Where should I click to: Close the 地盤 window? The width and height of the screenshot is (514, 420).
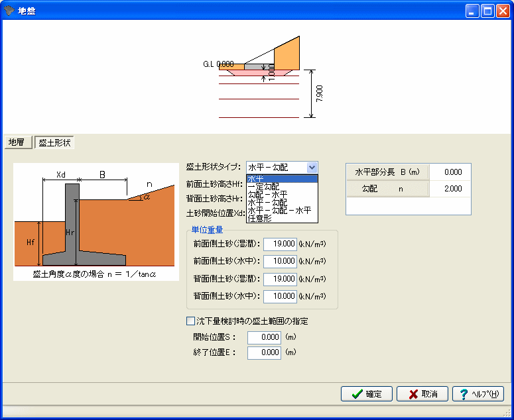pyautogui.click(x=503, y=11)
